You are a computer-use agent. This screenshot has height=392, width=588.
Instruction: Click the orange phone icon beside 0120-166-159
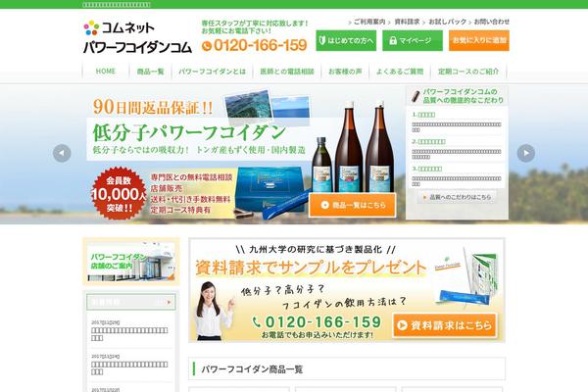(207, 46)
